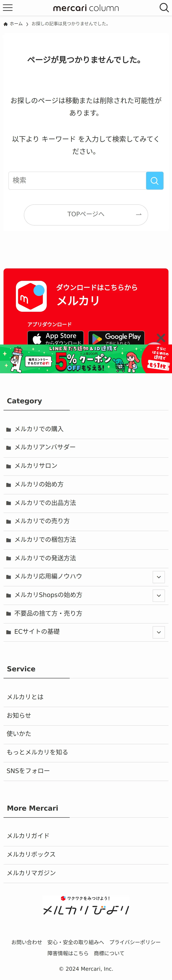Expand the ECサイトの基礎 category
Image resolution: width=172 pixels, height=980 pixels.
[x=158, y=632]
